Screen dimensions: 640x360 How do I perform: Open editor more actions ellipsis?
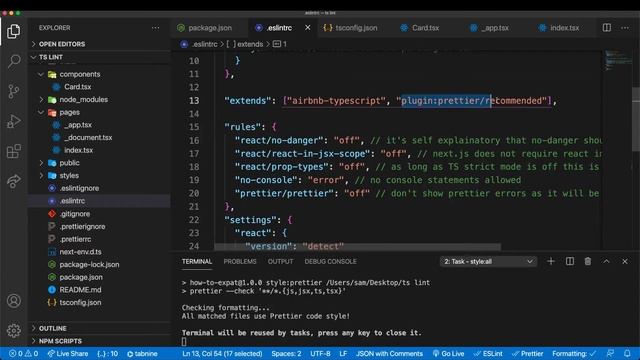point(625,28)
